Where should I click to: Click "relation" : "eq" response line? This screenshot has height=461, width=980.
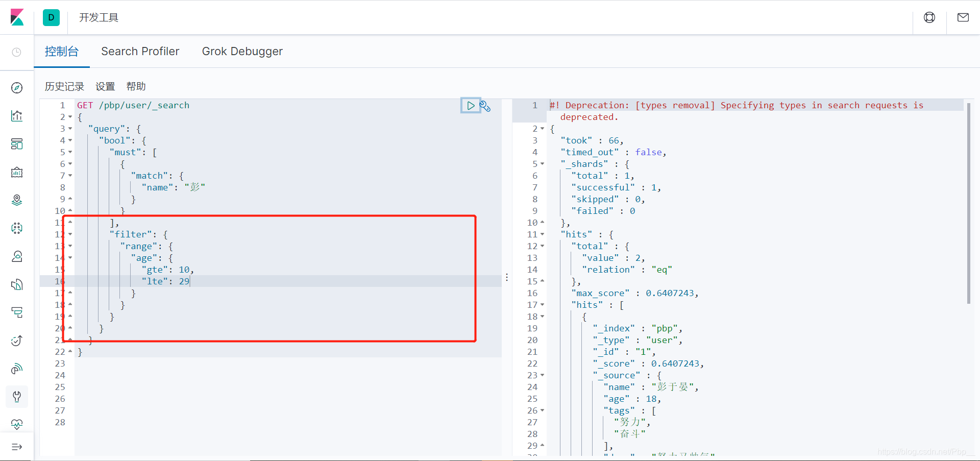[627, 270]
